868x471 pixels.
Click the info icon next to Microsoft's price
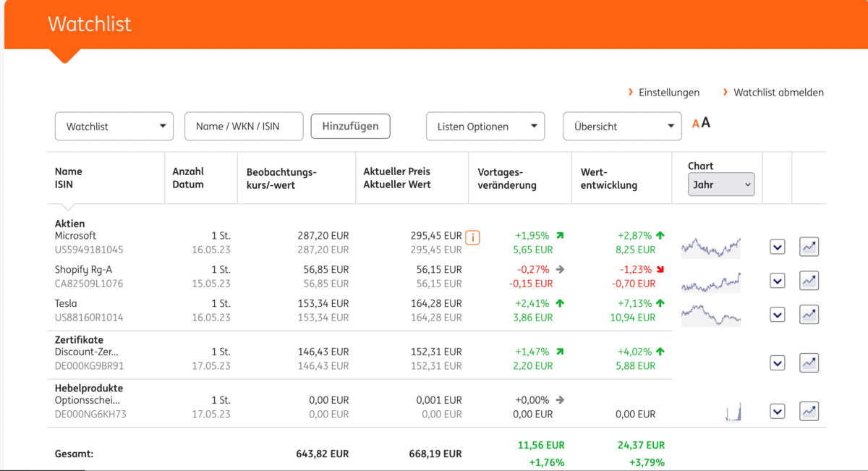(472, 236)
